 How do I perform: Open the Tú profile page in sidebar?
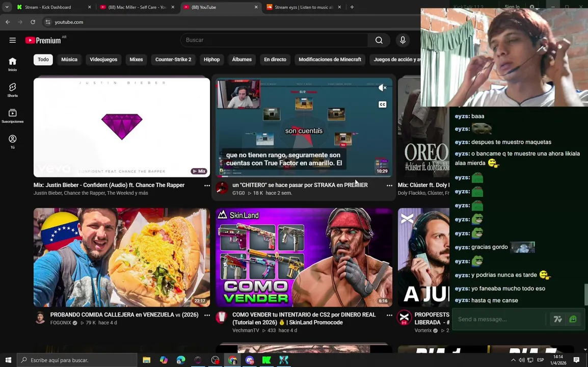click(12, 142)
